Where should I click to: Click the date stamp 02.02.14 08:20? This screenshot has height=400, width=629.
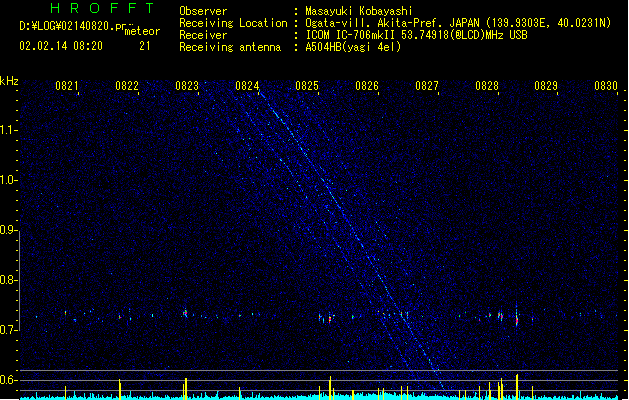tap(61, 46)
